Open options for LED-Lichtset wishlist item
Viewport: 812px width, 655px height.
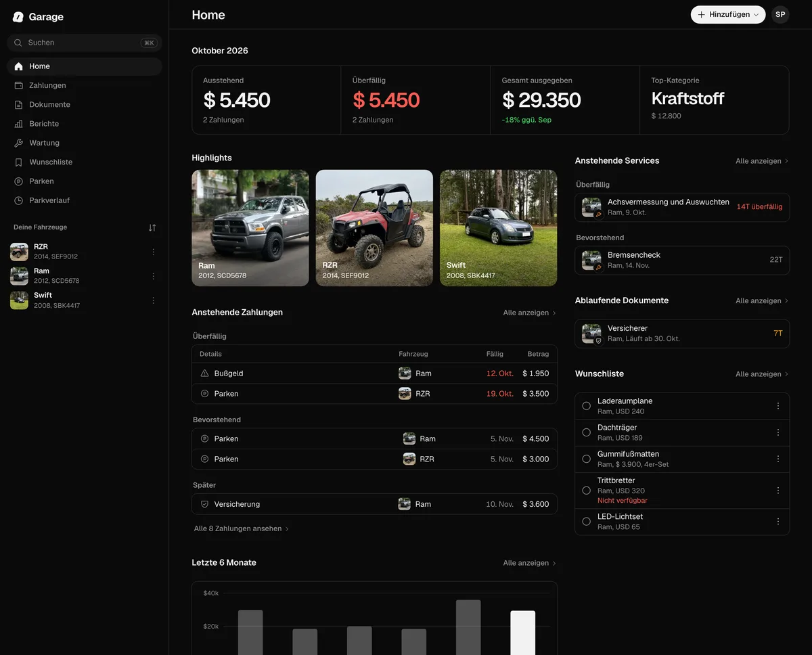coord(778,521)
